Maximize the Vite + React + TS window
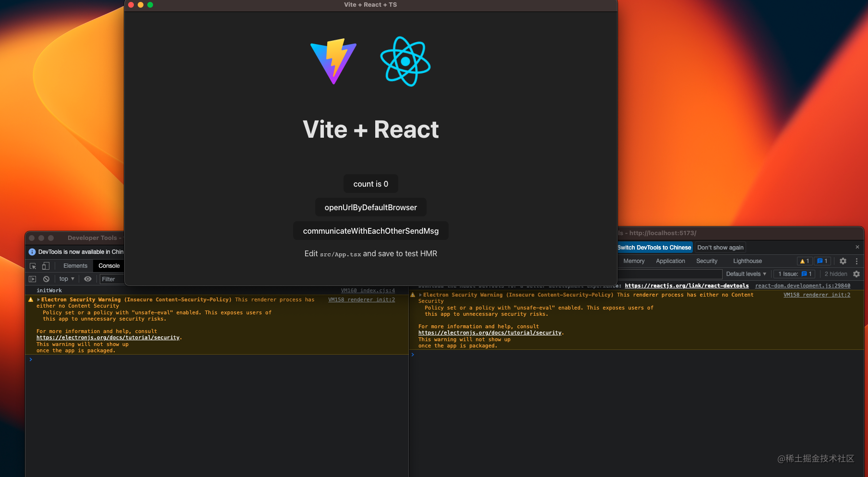The height and width of the screenshot is (477, 868). point(150,5)
